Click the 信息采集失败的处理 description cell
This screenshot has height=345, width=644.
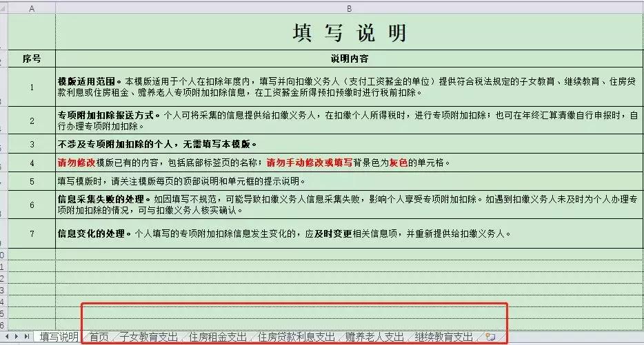click(349, 205)
